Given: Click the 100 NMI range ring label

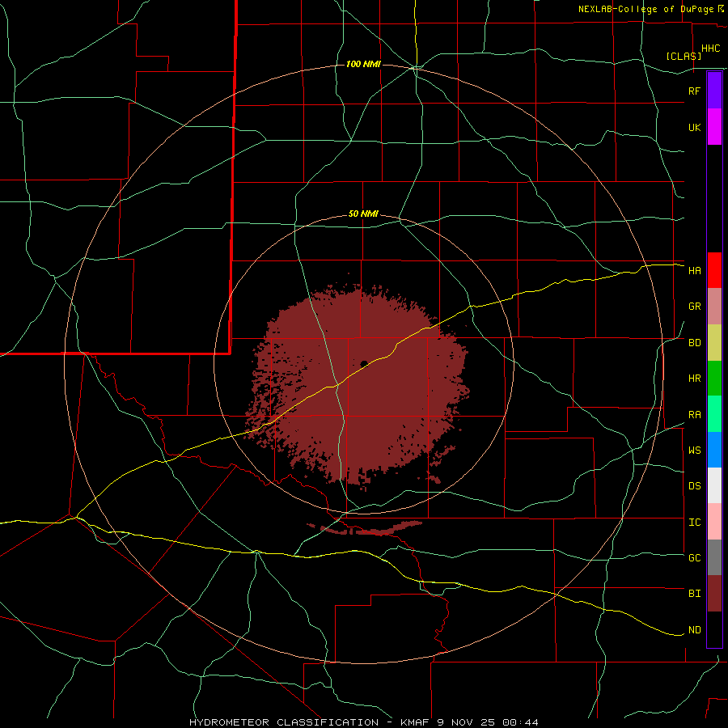Looking at the screenshot, I should click(x=363, y=64).
